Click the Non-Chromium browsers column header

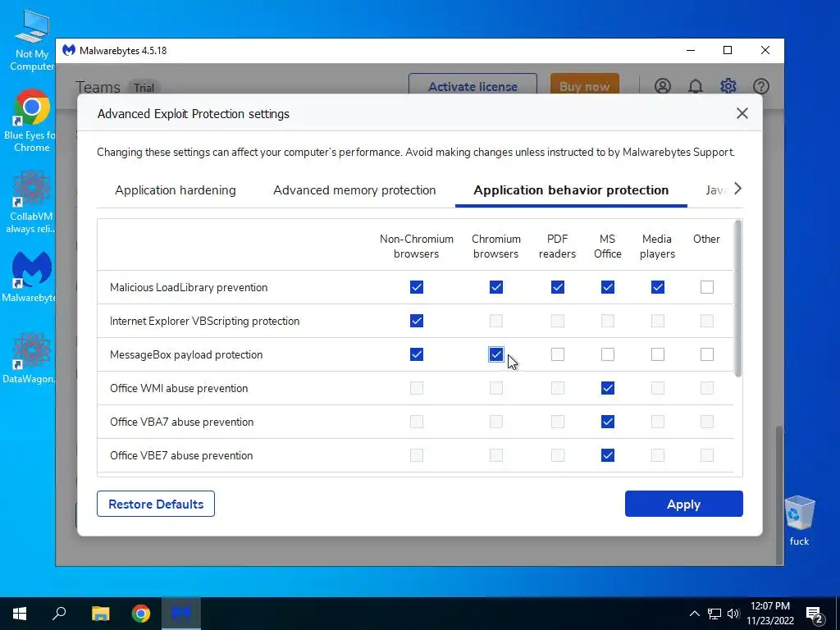point(416,246)
